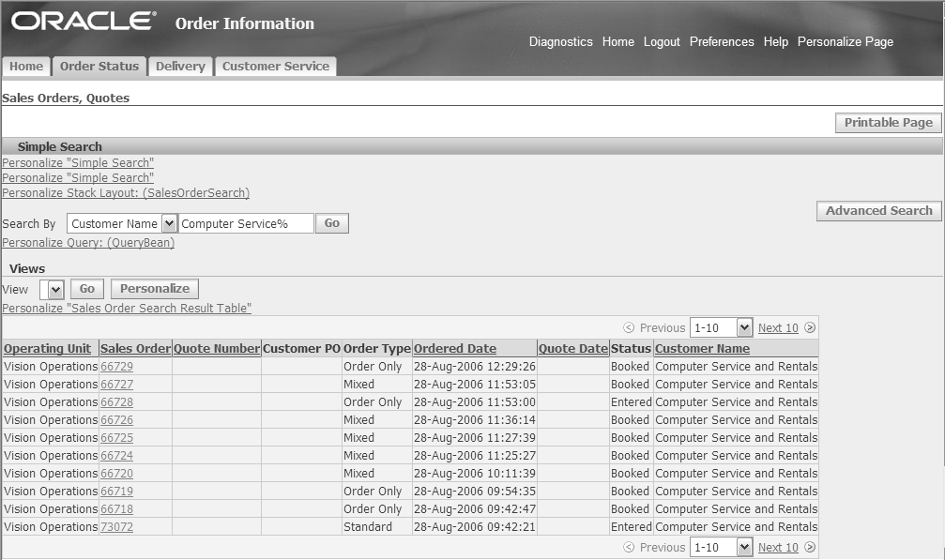
Task: Open Preferences in the header
Action: pos(722,41)
